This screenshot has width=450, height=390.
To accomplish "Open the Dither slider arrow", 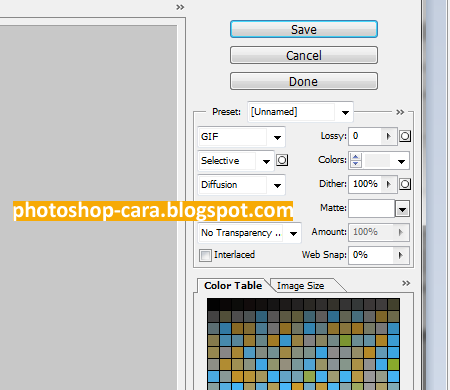I will click(x=389, y=184).
